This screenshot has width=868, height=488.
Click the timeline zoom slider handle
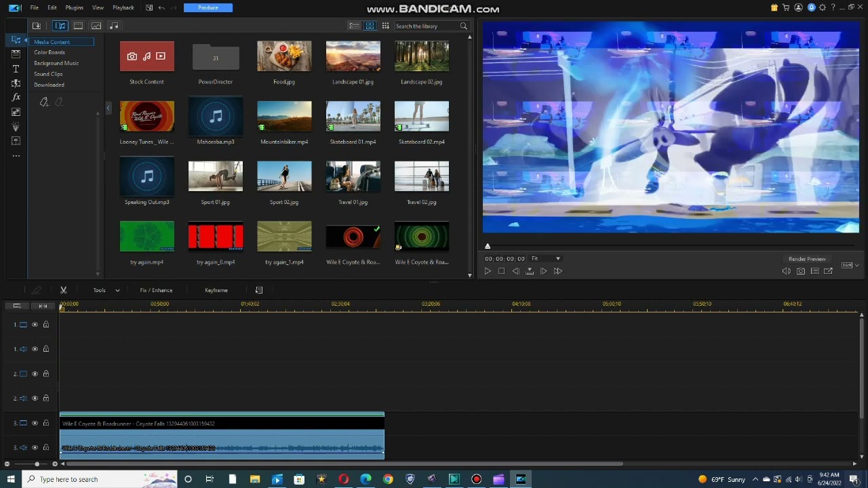coord(37,464)
